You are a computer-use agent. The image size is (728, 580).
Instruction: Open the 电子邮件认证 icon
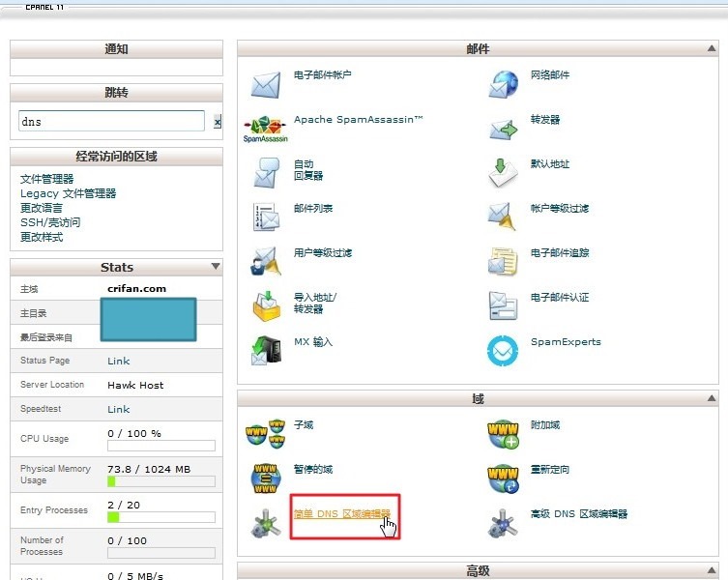click(504, 305)
